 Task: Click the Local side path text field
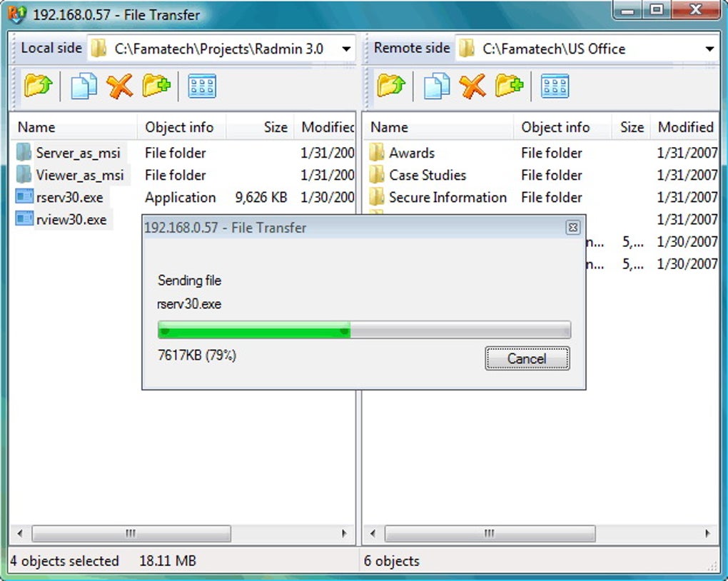click(x=218, y=49)
